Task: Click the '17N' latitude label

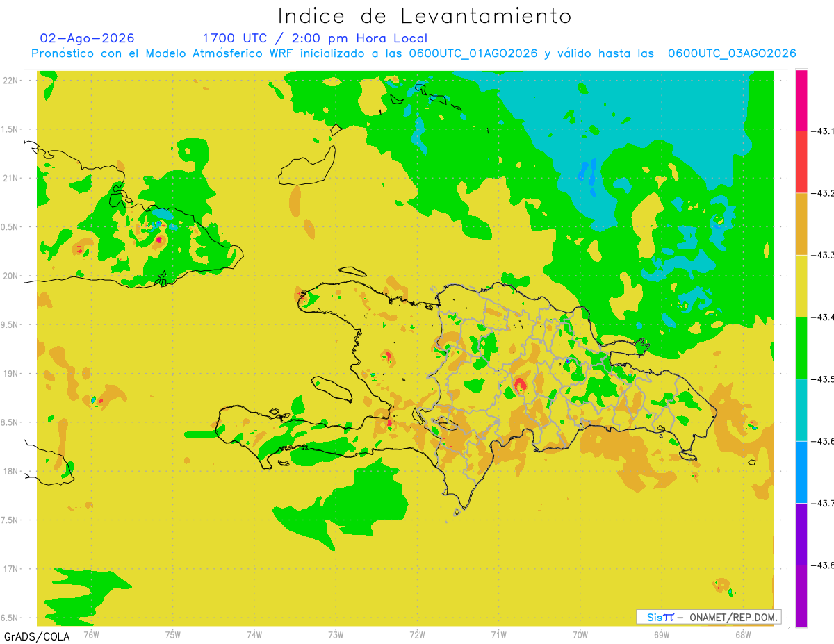Action: [11, 569]
